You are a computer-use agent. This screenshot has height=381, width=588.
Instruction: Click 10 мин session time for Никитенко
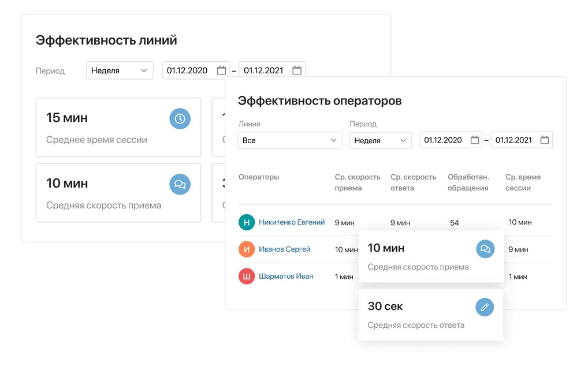(520, 222)
